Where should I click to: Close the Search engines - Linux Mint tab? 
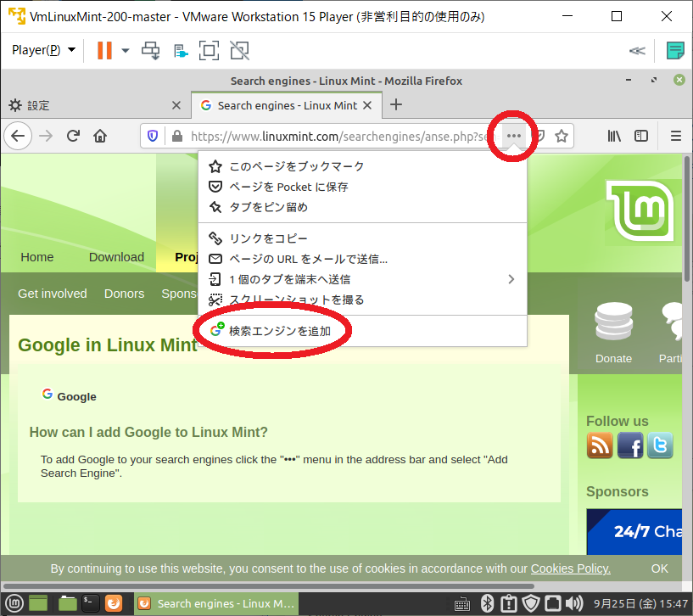click(366, 105)
